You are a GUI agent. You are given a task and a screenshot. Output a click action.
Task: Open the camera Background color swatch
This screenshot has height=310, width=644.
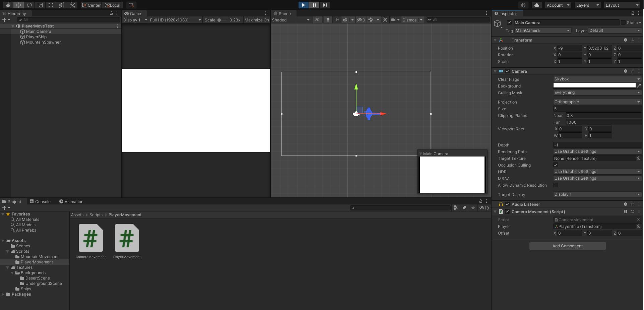pyautogui.click(x=594, y=86)
